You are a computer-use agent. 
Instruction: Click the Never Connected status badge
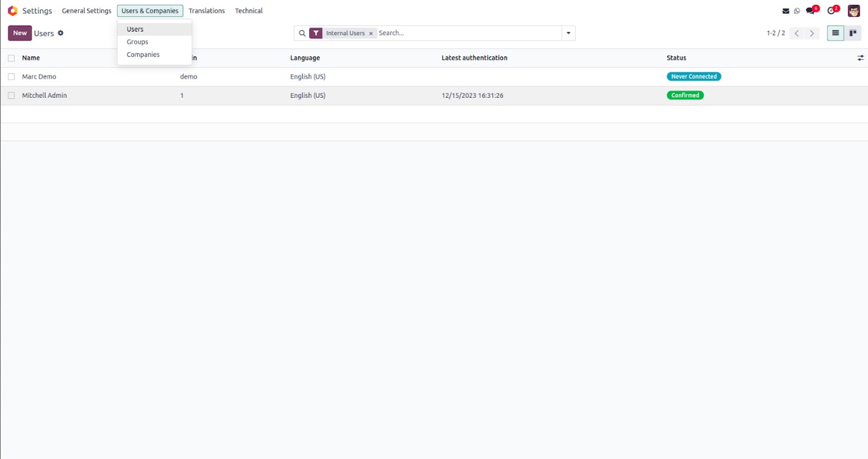tap(694, 76)
